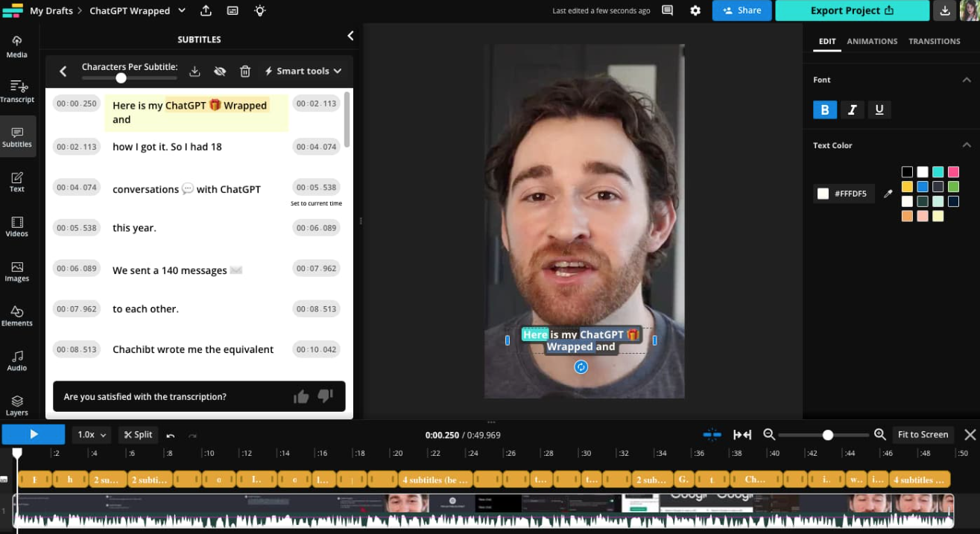Select the pink color swatch
Viewport: 980px width, 534px height.
pyautogui.click(x=953, y=172)
